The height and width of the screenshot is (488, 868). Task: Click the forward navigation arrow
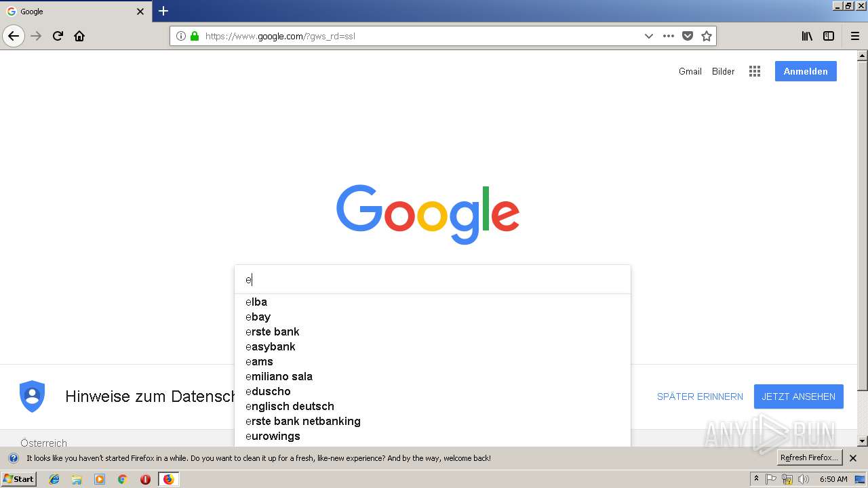point(37,36)
